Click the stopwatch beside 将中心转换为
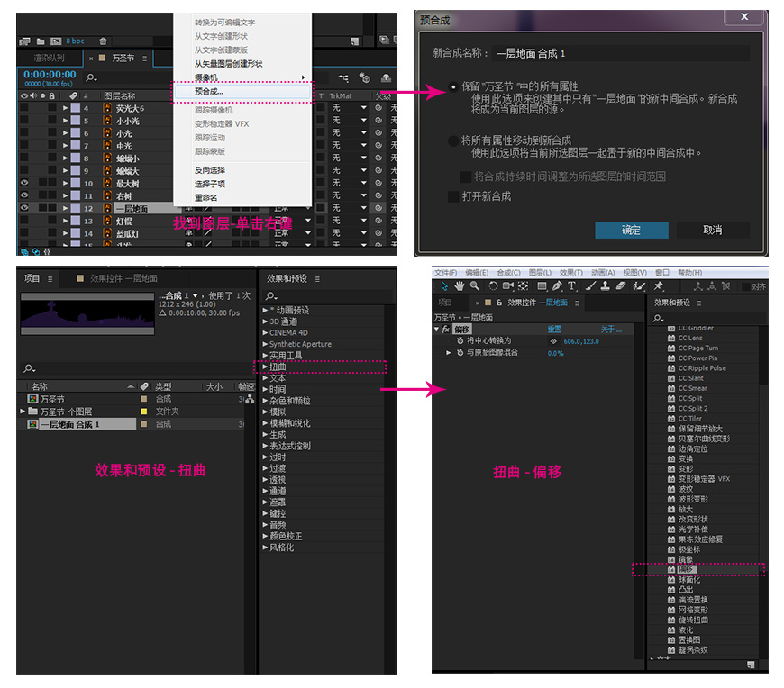Viewport: 784px width, 688px height. tap(460, 340)
